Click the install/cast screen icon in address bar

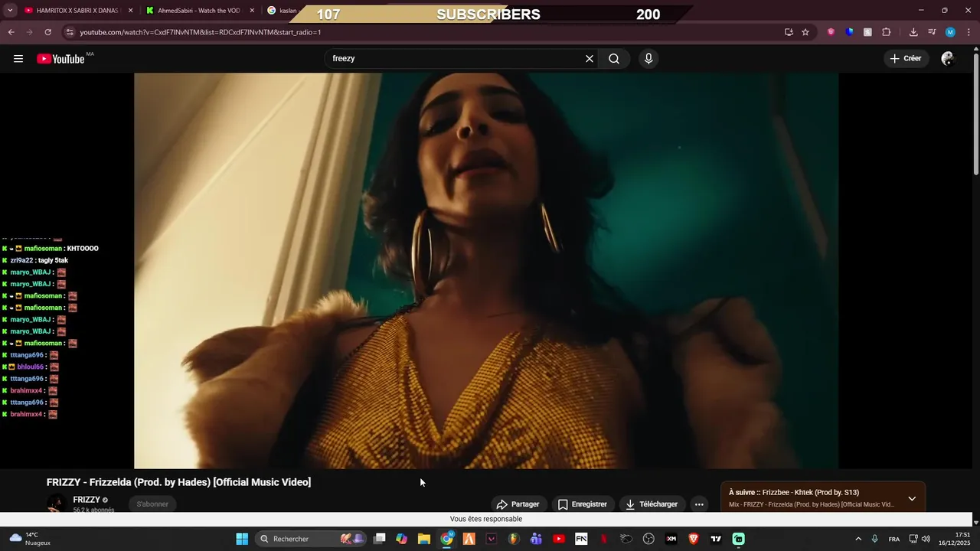(x=789, y=32)
